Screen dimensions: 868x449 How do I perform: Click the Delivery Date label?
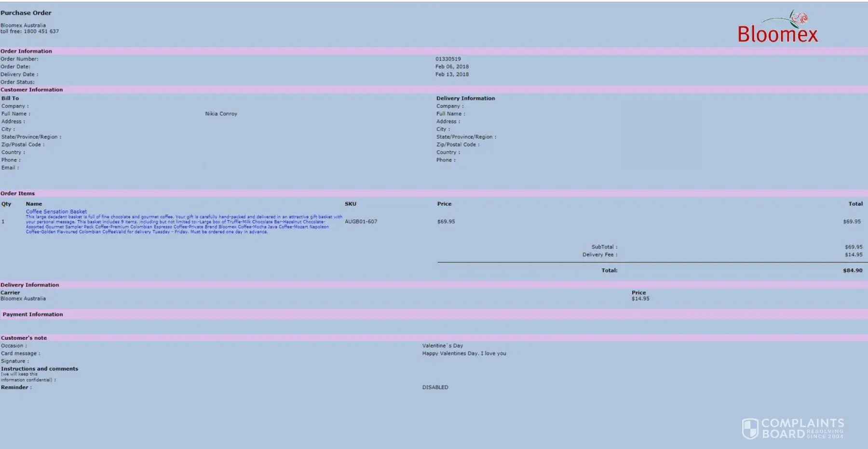coord(19,74)
